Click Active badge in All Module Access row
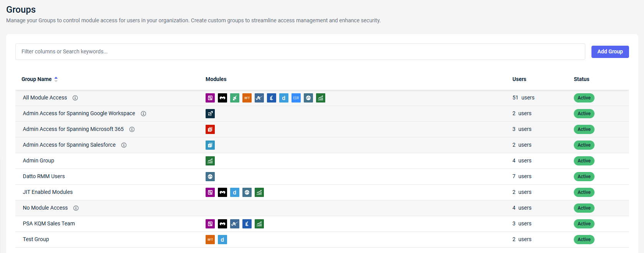This screenshot has height=253, width=644. coord(584,98)
